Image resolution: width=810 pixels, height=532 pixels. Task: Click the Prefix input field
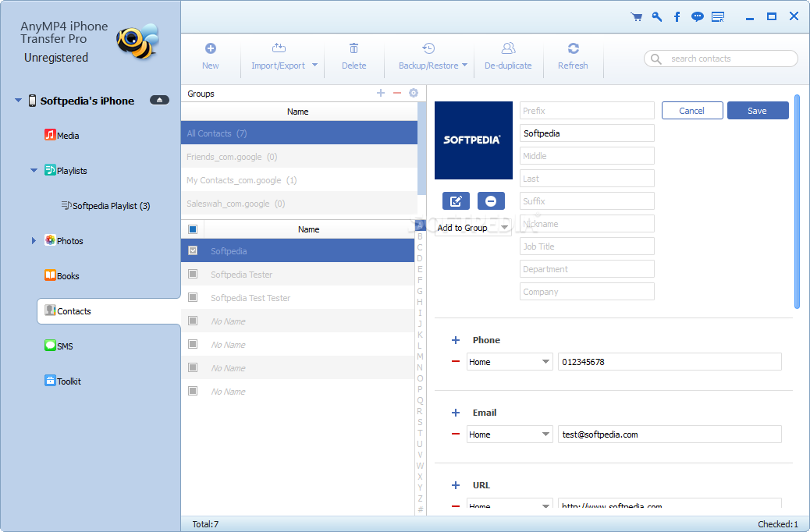point(587,111)
